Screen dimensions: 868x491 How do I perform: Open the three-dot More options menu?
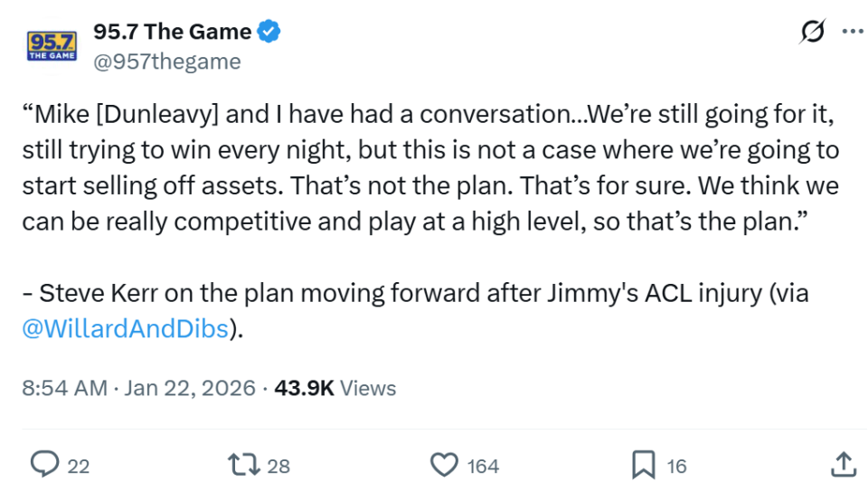click(x=852, y=32)
